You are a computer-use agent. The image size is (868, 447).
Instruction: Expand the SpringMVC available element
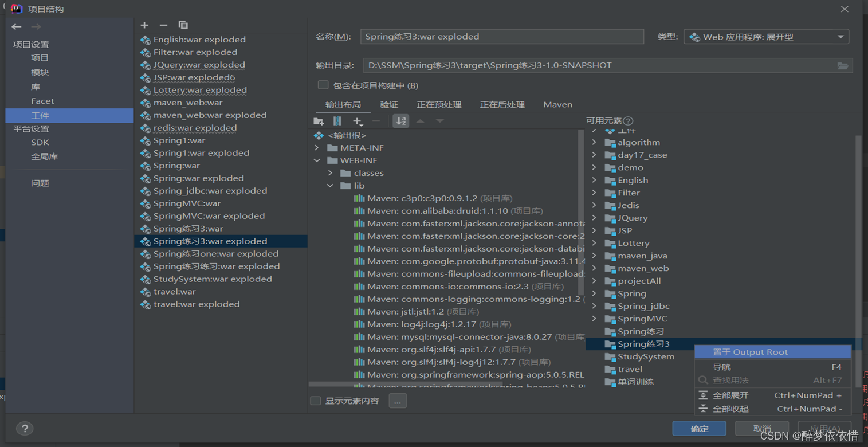[594, 319]
